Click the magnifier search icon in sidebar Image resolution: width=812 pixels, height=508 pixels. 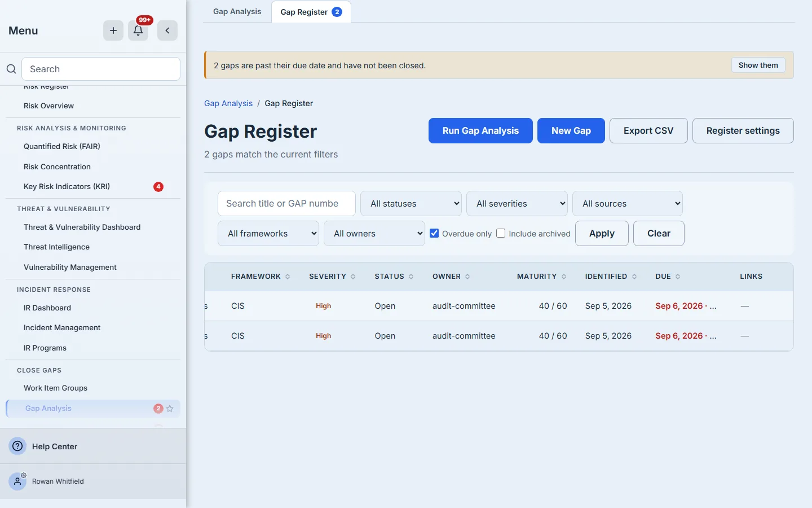(x=11, y=69)
